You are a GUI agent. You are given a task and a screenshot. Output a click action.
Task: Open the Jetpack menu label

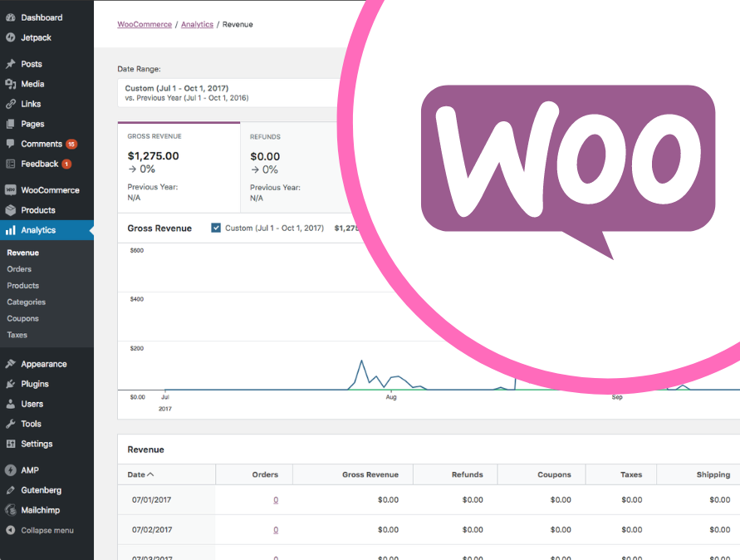pyautogui.click(x=36, y=37)
